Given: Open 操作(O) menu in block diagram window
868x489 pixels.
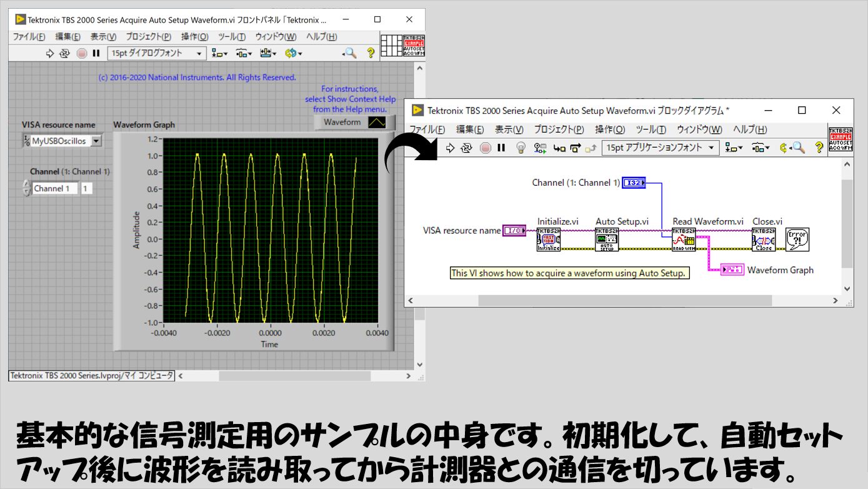Looking at the screenshot, I should (x=610, y=129).
